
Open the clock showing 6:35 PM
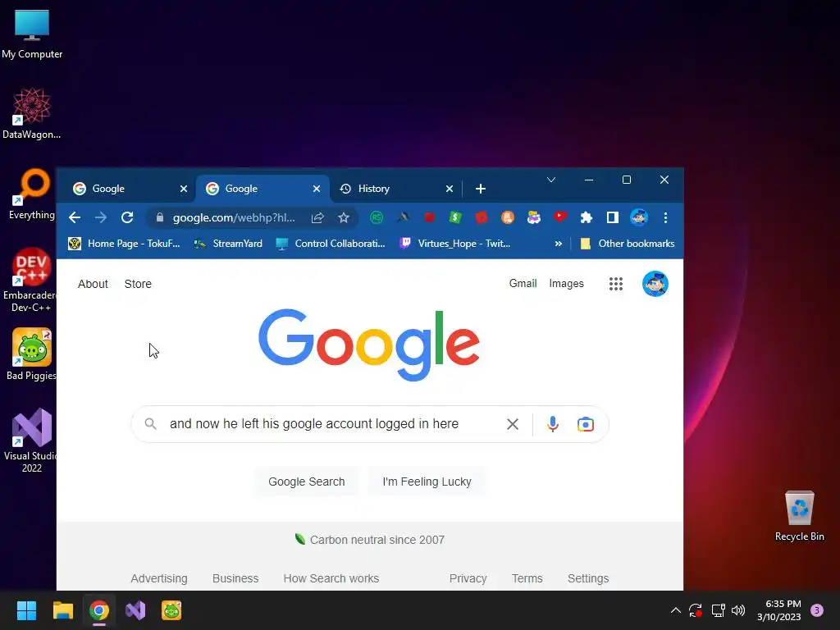tap(779, 610)
